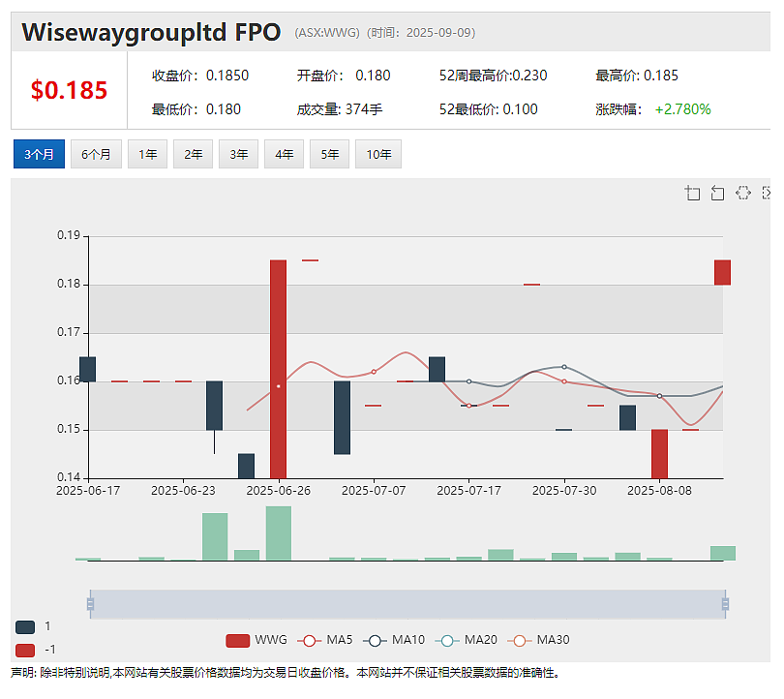The height and width of the screenshot is (699, 784).
Task: Click the data zoom slider track
Action: tap(407, 604)
